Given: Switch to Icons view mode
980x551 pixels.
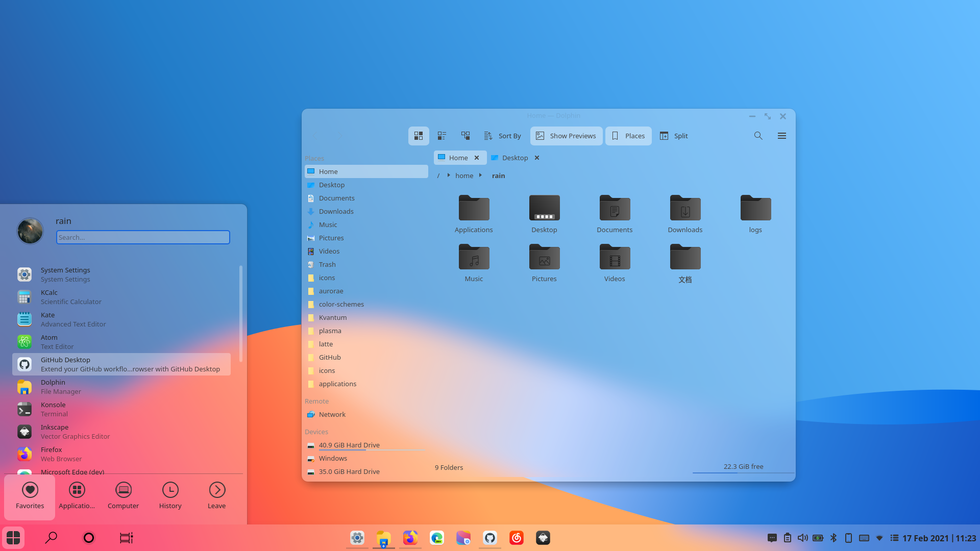Looking at the screenshot, I should (419, 136).
